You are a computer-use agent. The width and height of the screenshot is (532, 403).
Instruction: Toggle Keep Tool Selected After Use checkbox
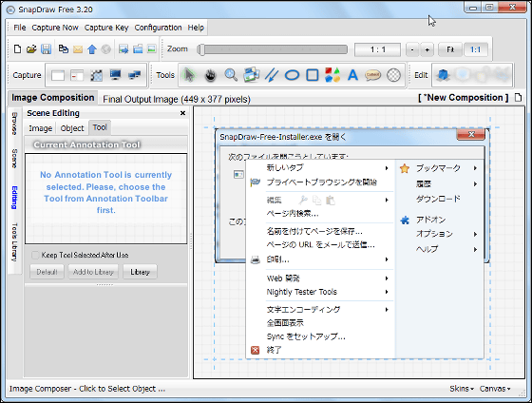35,255
